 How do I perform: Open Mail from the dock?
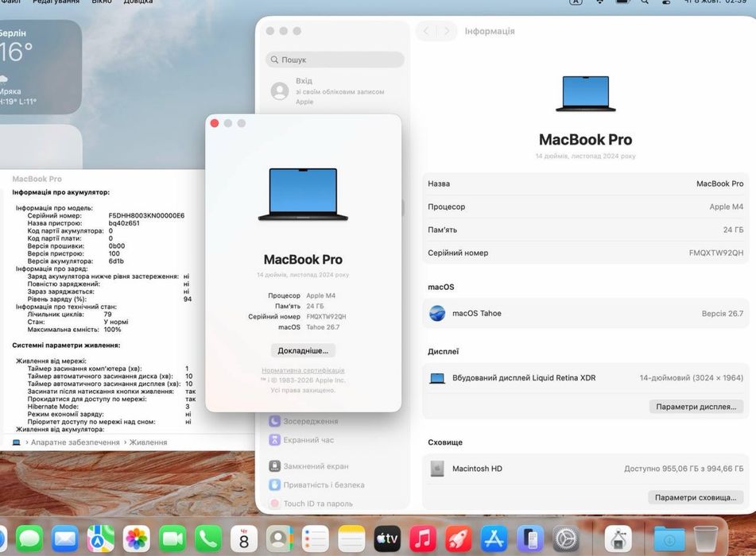[x=64, y=539]
